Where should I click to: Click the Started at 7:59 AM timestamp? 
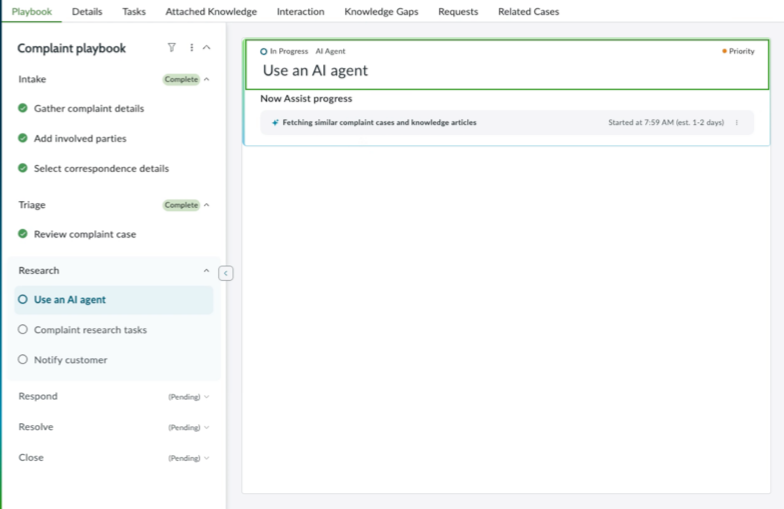(x=666, y=122)
